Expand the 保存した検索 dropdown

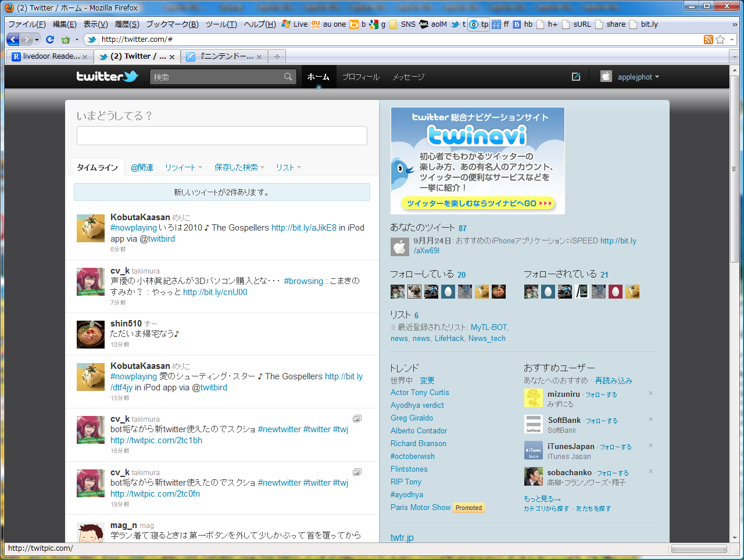click(x=239, y=167)
